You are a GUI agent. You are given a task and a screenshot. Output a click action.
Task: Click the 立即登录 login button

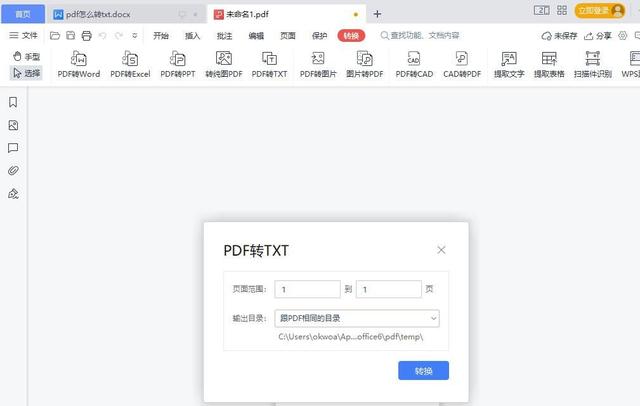coord(600,11)
